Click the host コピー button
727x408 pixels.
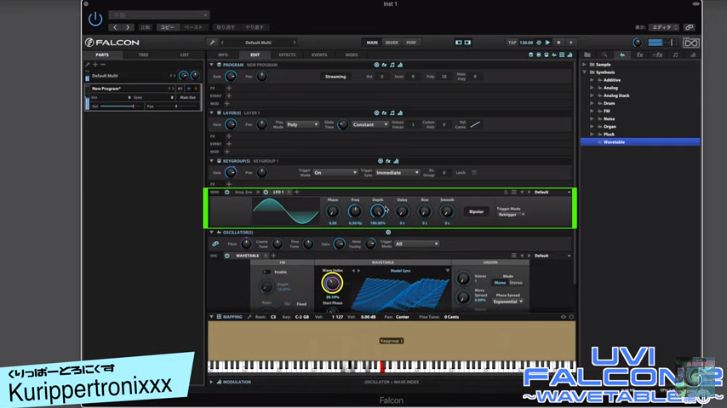pyautogui.click(x=167, y=27)
